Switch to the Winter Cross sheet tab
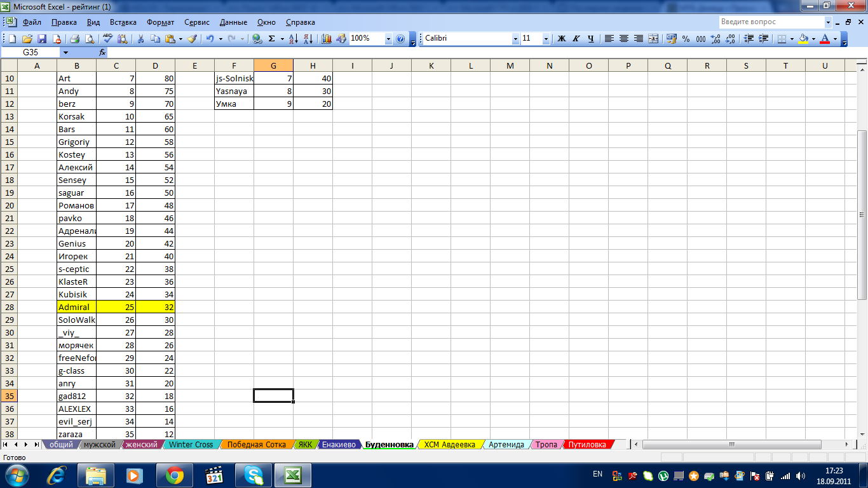The width and height of the screenshot is (868, 488). 191,445
